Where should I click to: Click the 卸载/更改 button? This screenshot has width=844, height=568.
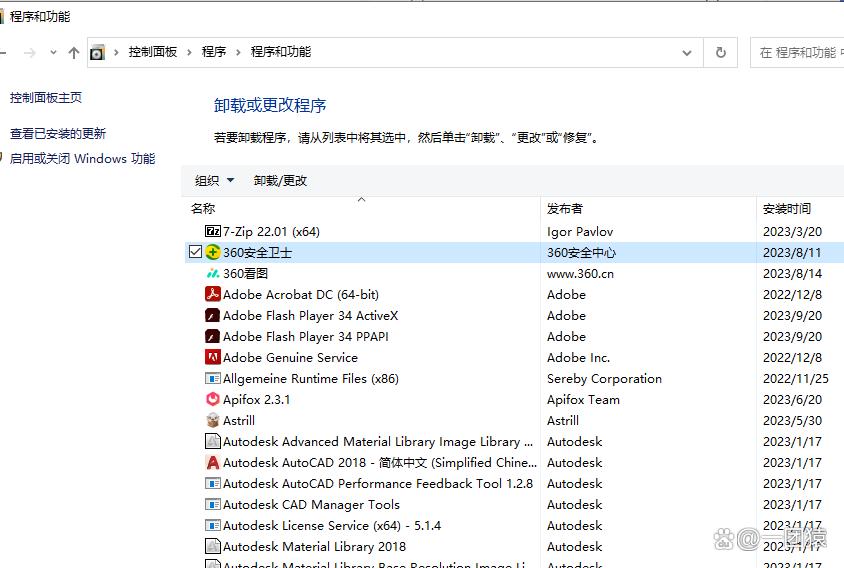pos(280,180)
